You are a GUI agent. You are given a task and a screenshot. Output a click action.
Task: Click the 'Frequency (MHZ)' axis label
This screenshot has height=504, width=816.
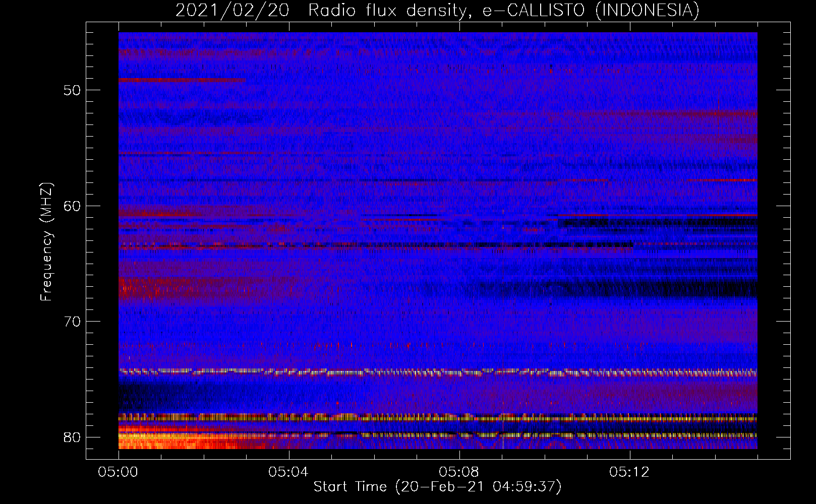coord(46,242)
